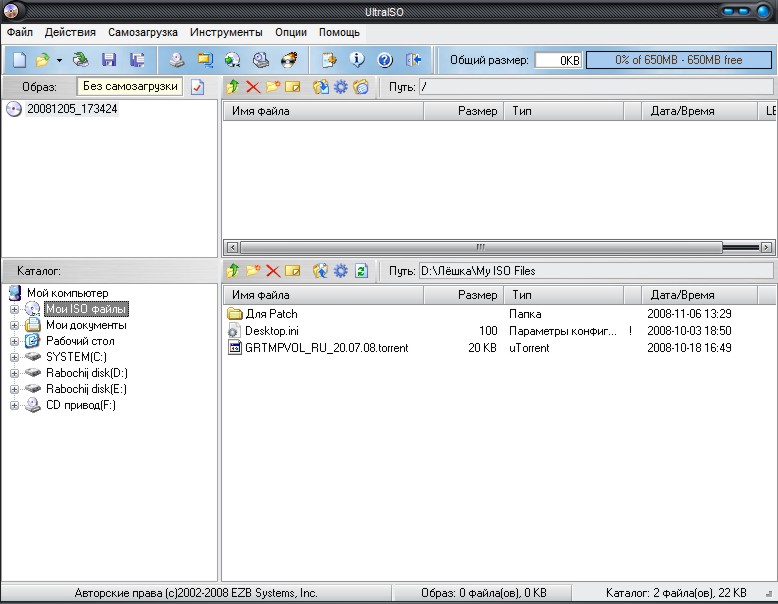Delete with red X in catalog toolbar
Screen dimensions: 778x604
coord(273,271)
